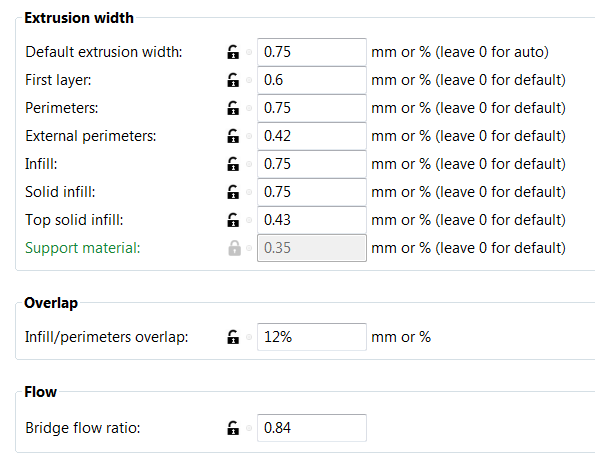595x462 pixels.
Task: Click the Solid infill label
Action: (60, 192)
